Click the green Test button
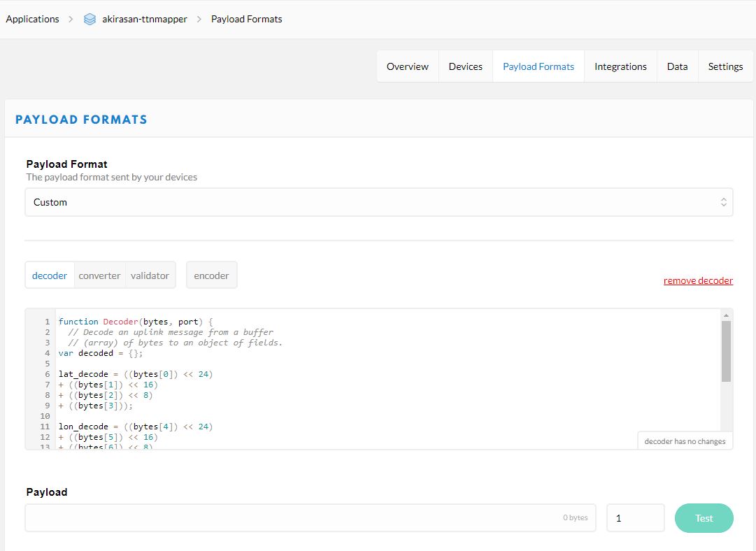The height and width of the screenshot is (551, 756). (x=704, y=518)
